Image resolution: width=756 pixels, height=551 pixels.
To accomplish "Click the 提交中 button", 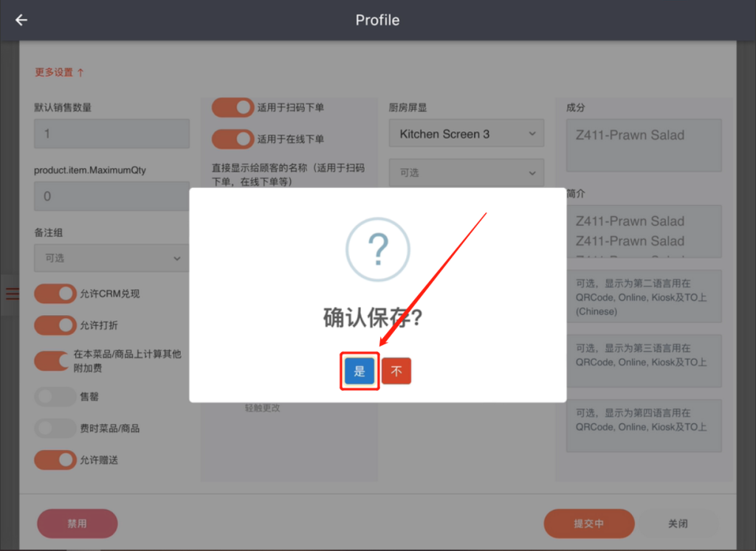I will click(x=588, y=524).
